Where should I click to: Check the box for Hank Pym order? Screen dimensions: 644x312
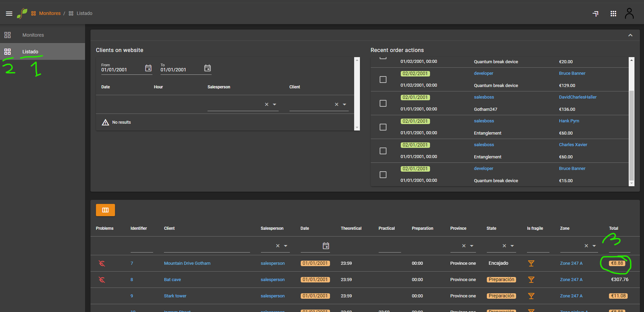383,127
